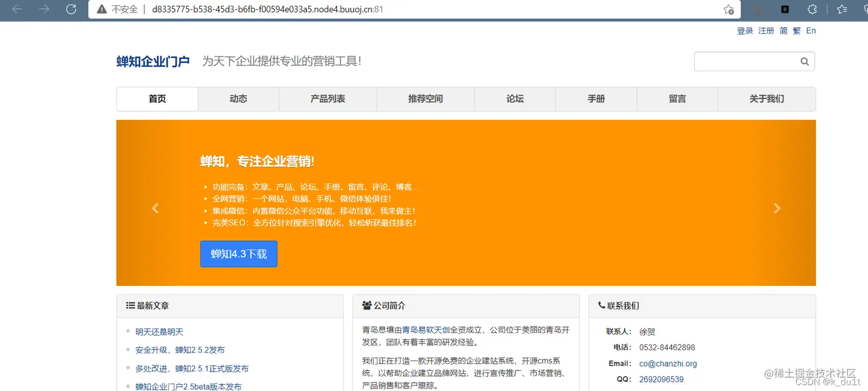
Task: Click the 登录 login link
Action: click(745, 31)
